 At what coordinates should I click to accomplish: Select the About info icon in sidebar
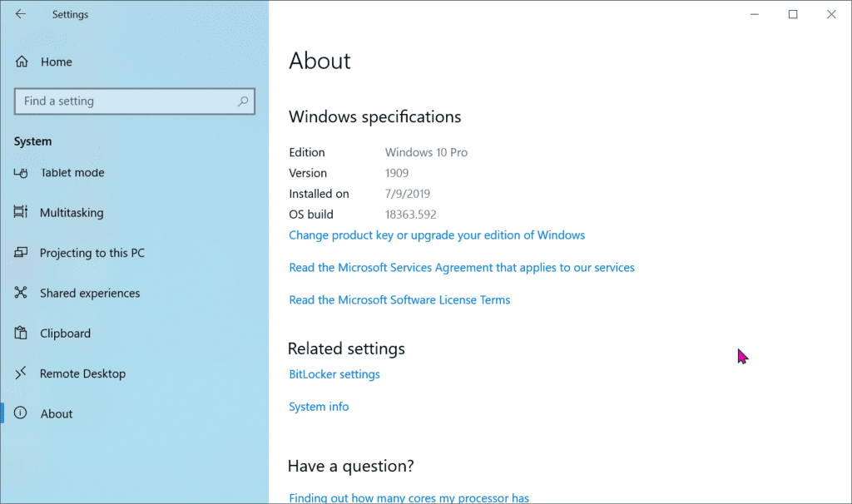pyautogui.click(x=21, y=413)
